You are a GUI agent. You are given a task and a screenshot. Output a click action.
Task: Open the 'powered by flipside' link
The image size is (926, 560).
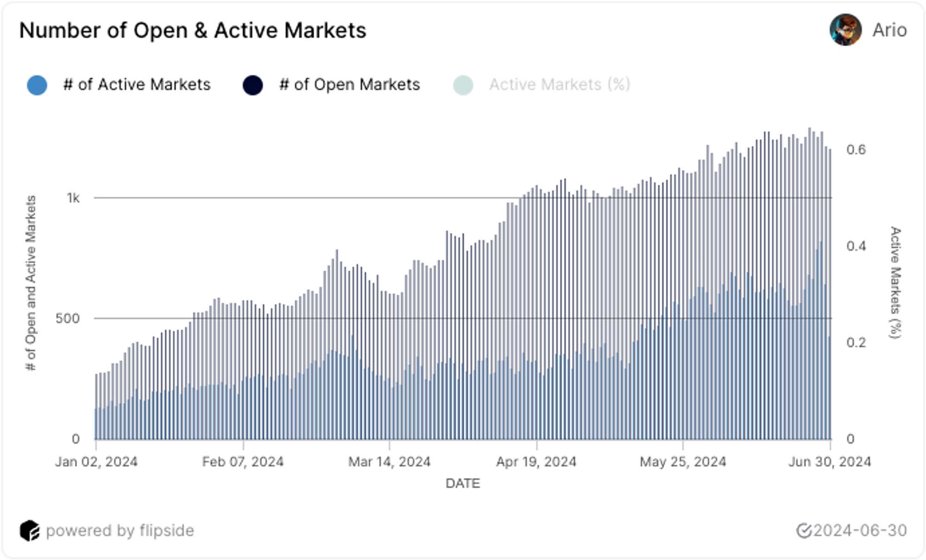click(120, 530)
